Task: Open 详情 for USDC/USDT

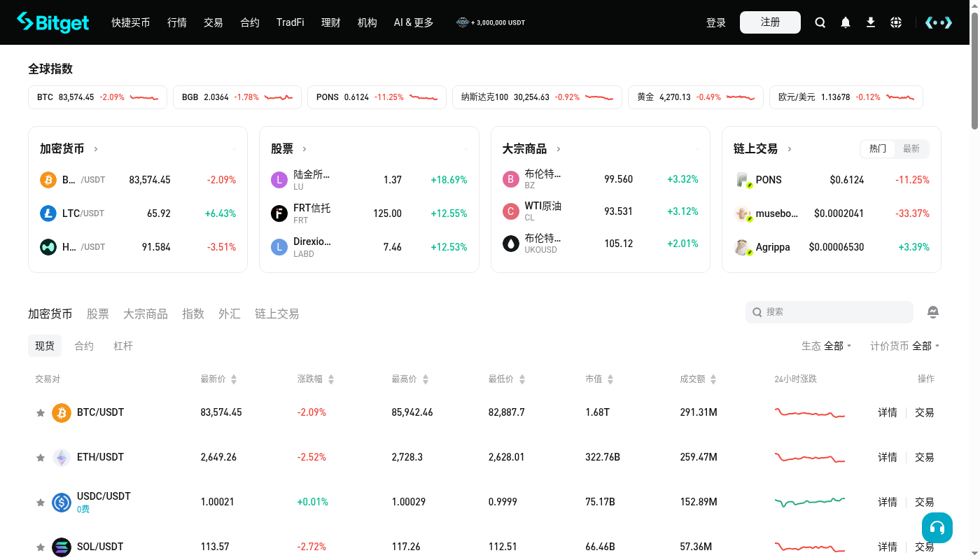Action: [888, 503]
